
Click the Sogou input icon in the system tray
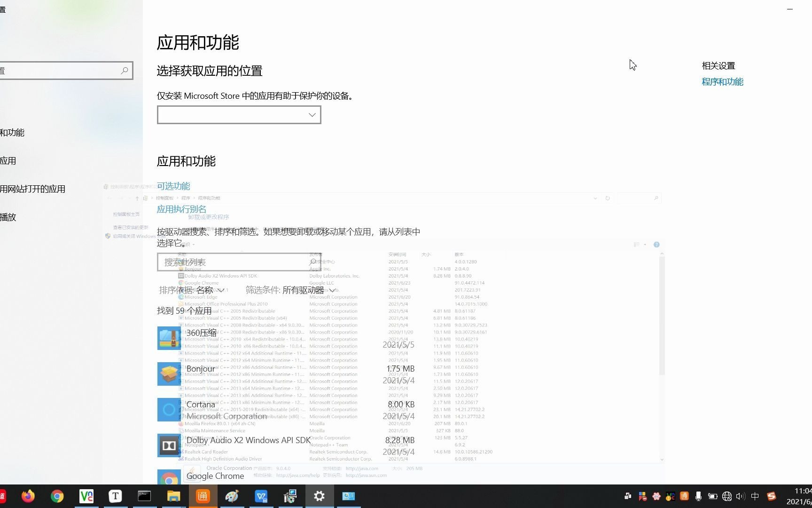pyautogui.click(x=772, y=496)
